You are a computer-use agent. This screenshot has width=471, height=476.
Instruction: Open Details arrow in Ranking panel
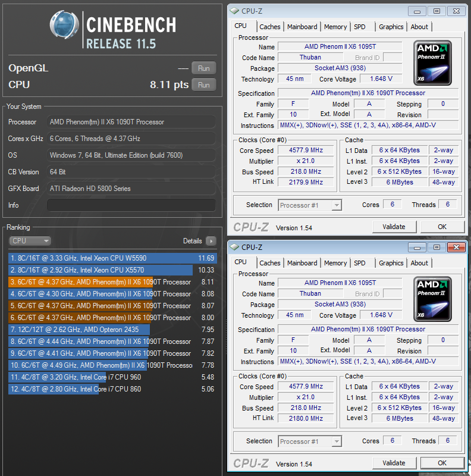coord(211,241)
